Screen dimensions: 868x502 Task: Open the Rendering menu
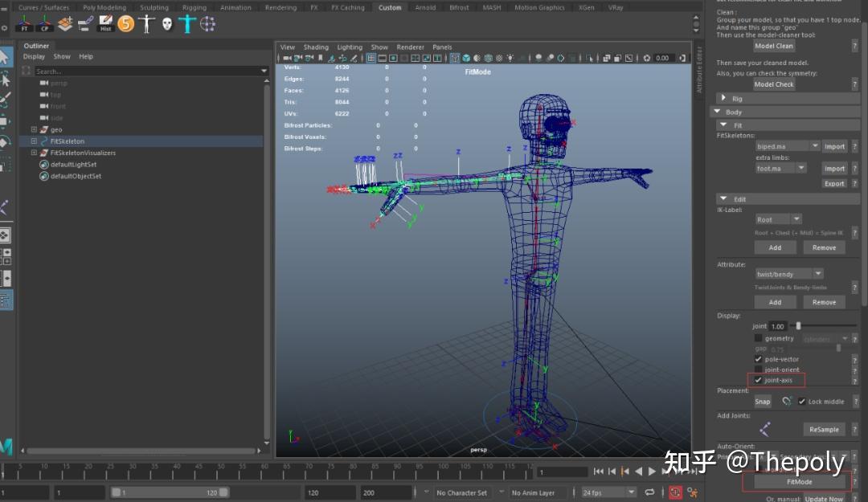point(280,7)
